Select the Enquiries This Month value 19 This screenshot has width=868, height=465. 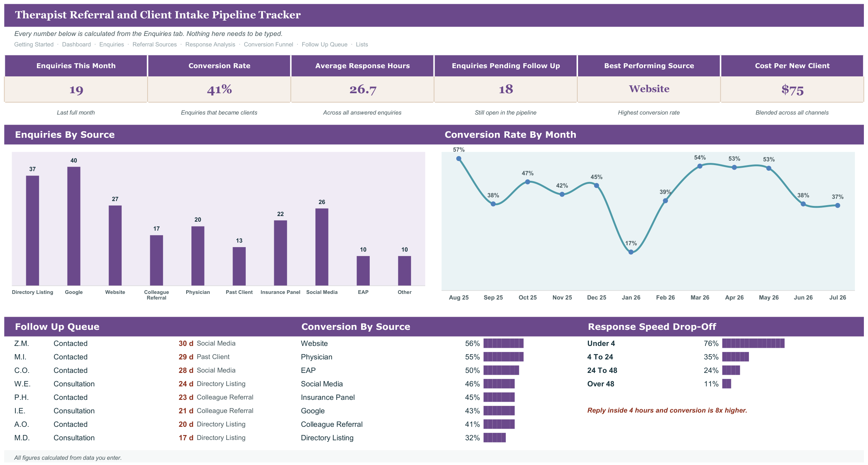(x=76, y=89)
